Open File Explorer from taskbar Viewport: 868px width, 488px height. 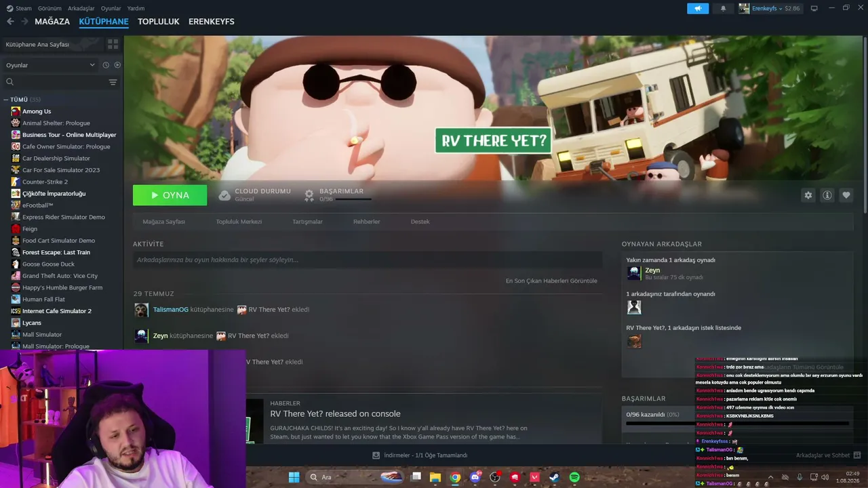tap(435, 477)
